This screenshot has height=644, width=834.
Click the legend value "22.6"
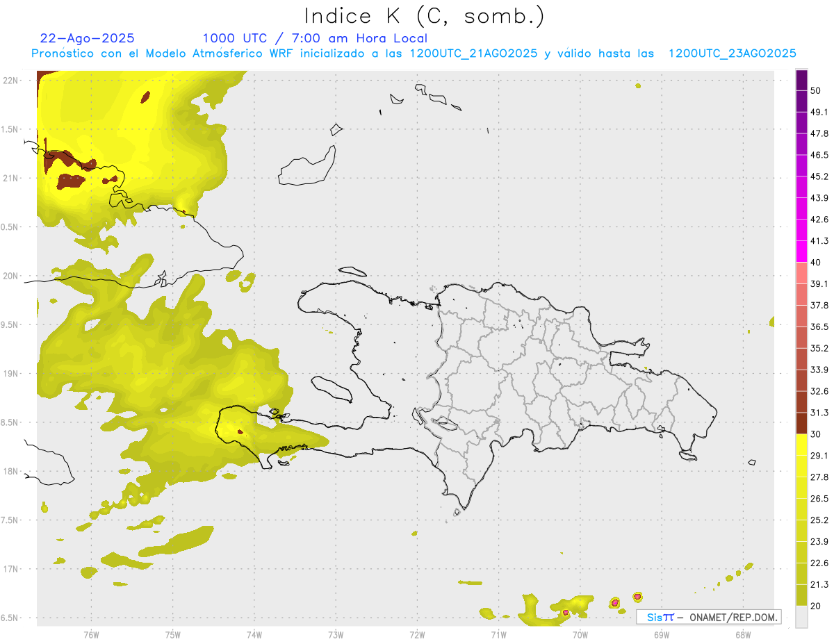click(819, 563)
